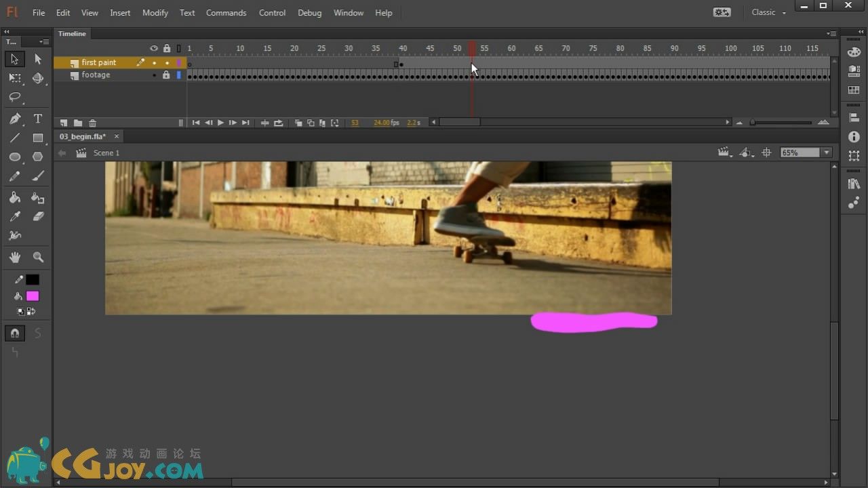Delete layer with the trash icon
This screenshot has height=488, width=868.
(x=93, y=123)
